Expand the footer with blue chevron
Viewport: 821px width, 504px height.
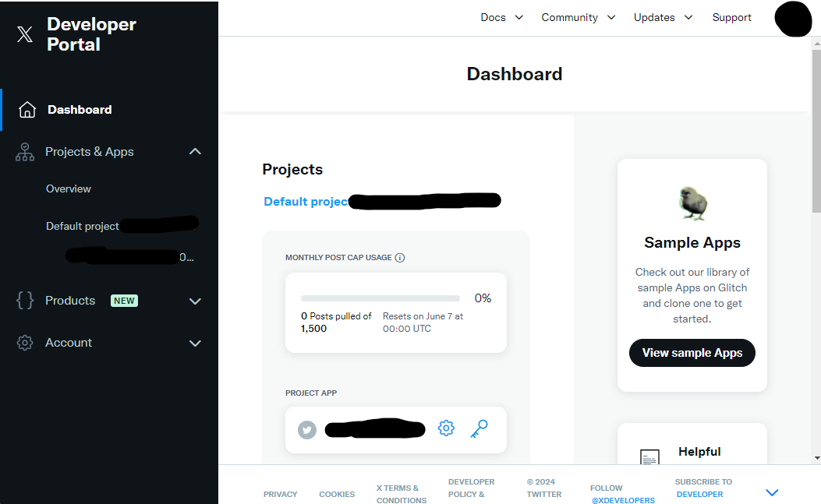coord(772,492)
